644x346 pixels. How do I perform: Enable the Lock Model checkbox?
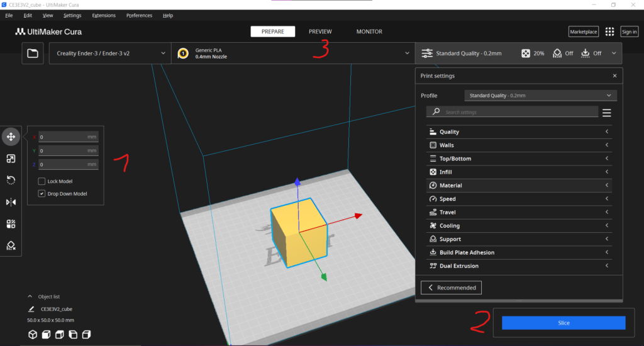coord(42,181)
